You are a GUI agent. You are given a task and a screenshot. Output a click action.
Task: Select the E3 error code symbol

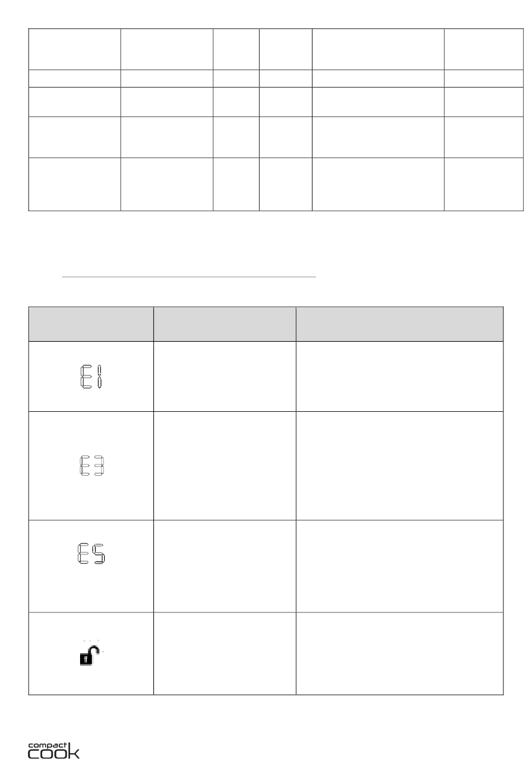[x=92, y=466]
